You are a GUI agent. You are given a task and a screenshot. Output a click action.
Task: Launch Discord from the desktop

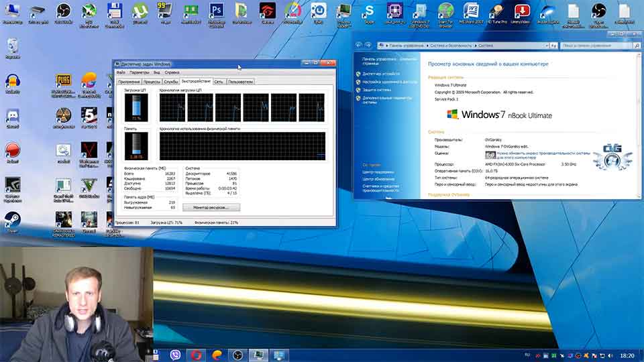[x=12, y=117]
